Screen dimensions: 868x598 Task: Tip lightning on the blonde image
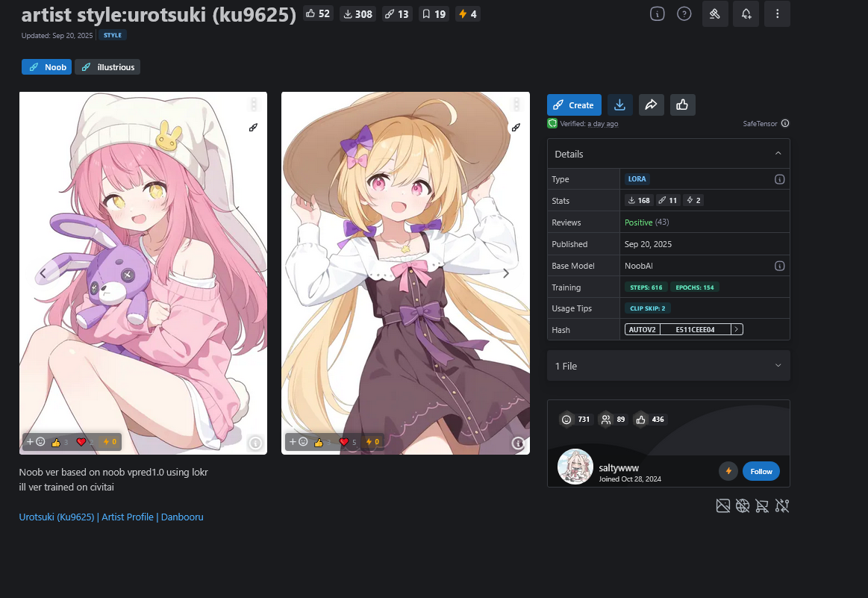pyautogui.click(x=372, y=442)
